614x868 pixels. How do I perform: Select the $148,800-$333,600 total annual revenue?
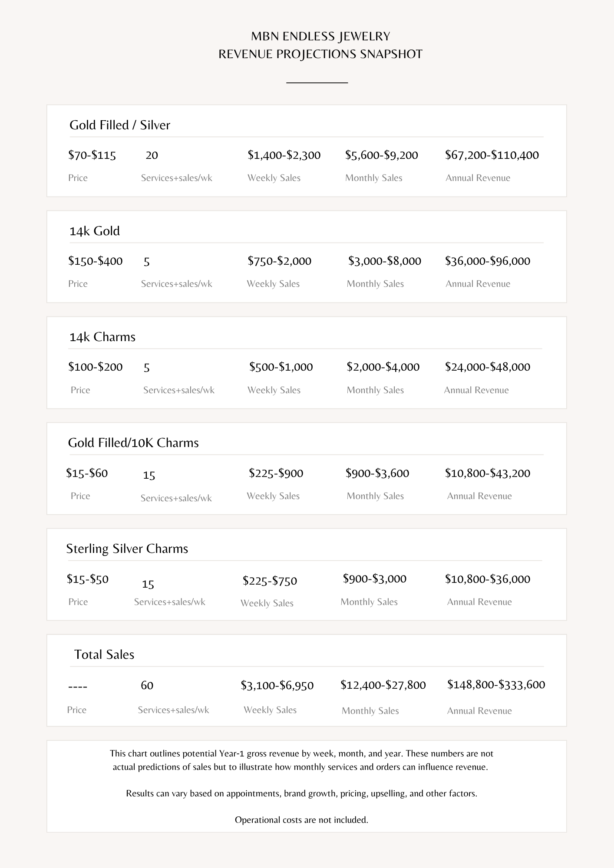pos(496,684)
